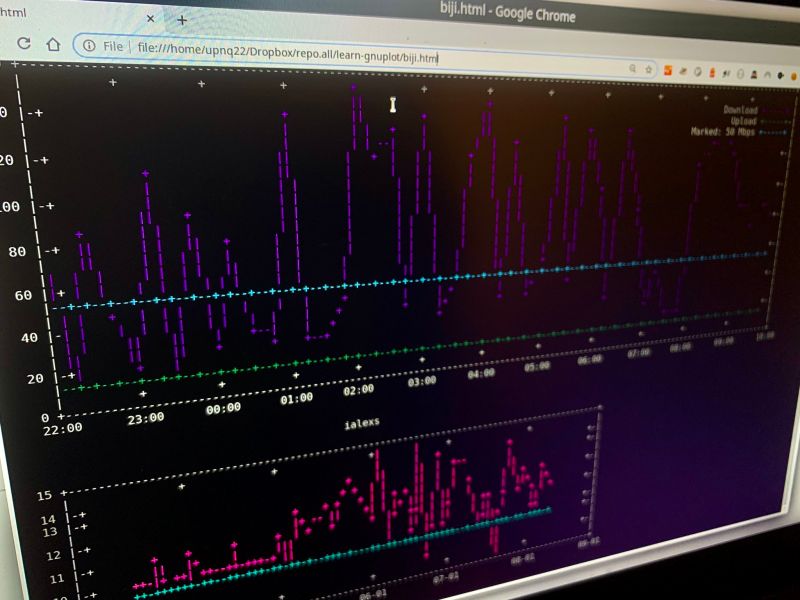Image resolution: width=800 pixels, height=600 pixels.
Task: Close the current browser tab
Action: (x=150, y=19)
